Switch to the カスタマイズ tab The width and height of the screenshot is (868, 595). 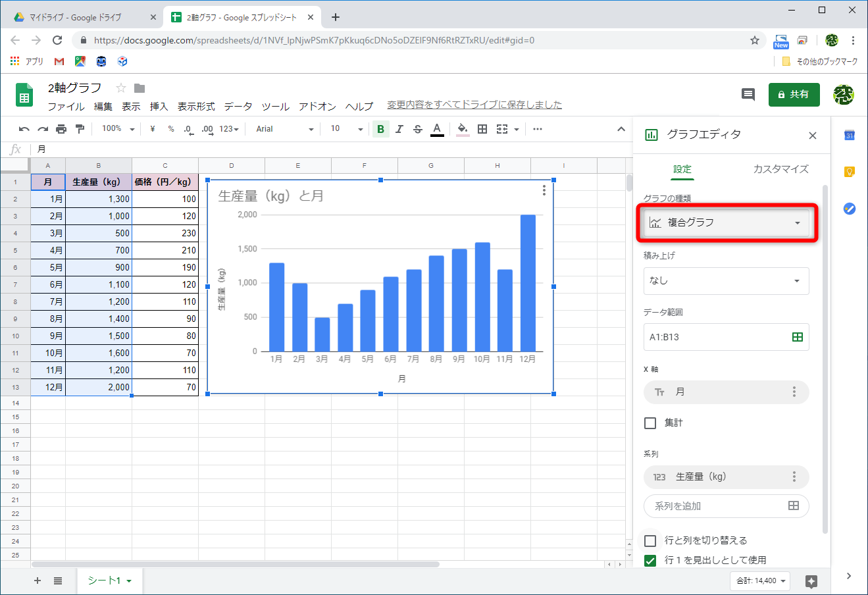780,169
